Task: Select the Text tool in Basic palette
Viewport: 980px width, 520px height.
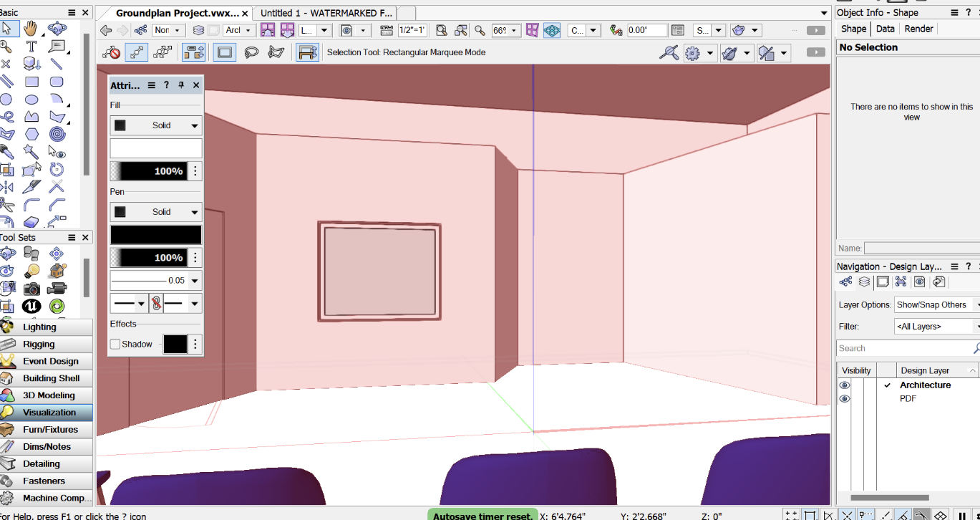Action: coord(30,46)
